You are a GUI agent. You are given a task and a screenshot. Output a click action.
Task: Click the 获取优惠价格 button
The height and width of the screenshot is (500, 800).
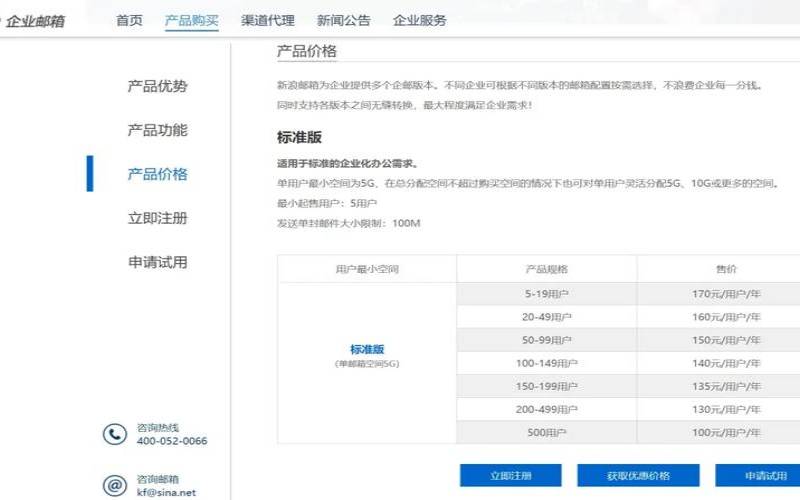coord(638,476)
